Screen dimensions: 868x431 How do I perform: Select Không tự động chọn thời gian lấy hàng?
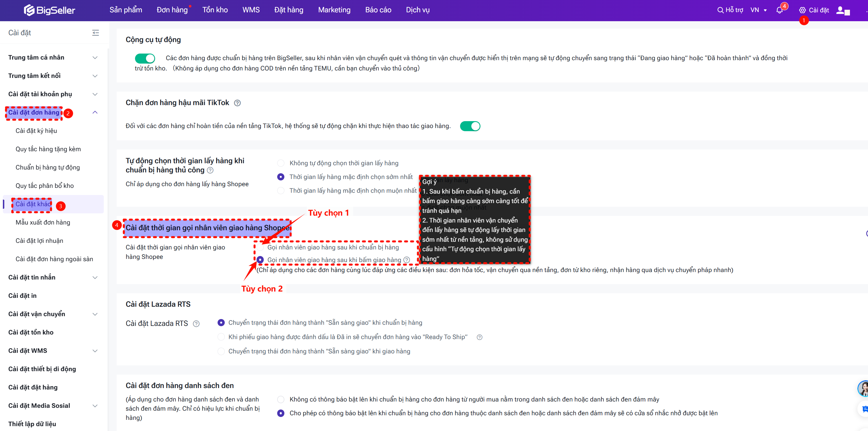point(281,163)
